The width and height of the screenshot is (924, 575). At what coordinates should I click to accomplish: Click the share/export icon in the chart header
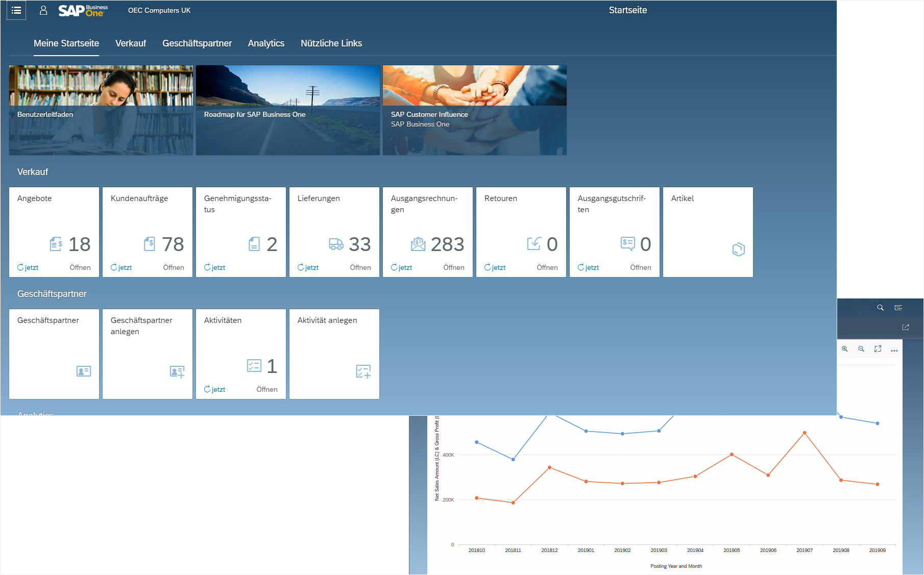point(906,327)
